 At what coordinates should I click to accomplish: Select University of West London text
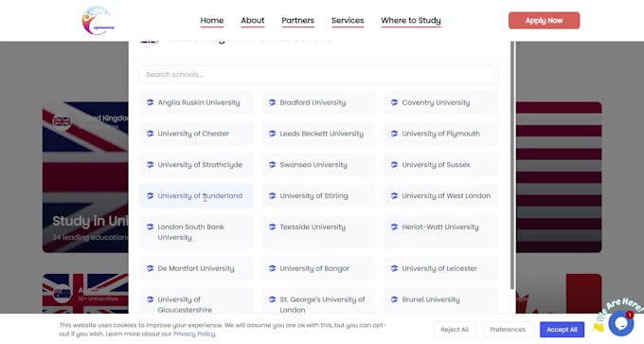[446, 196]
